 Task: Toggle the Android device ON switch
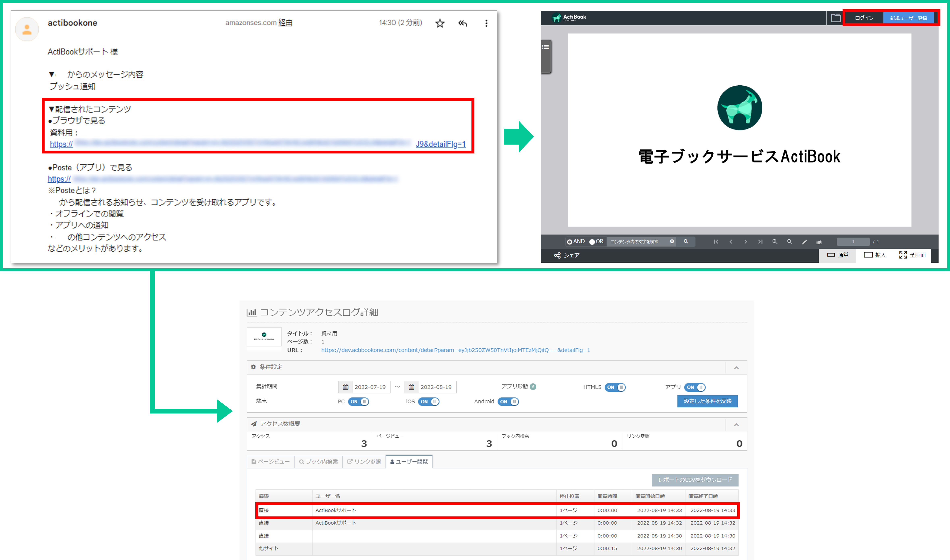coord(508,402)
